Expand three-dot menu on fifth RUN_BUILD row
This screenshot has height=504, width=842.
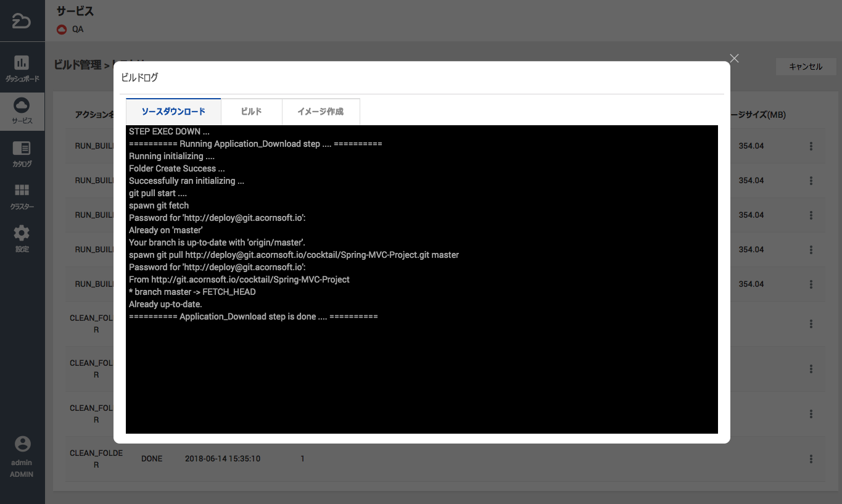pyautogui.click(x=811, y=284)
